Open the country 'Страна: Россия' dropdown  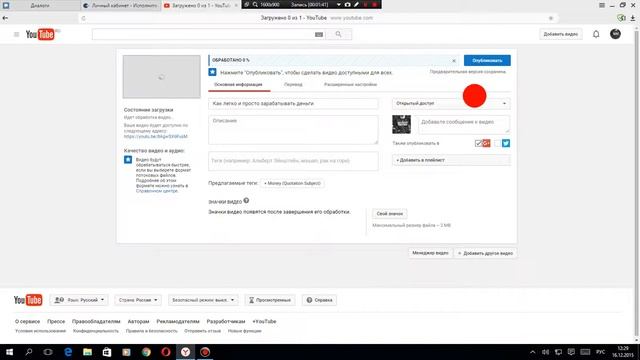click(x=138, y=300)
